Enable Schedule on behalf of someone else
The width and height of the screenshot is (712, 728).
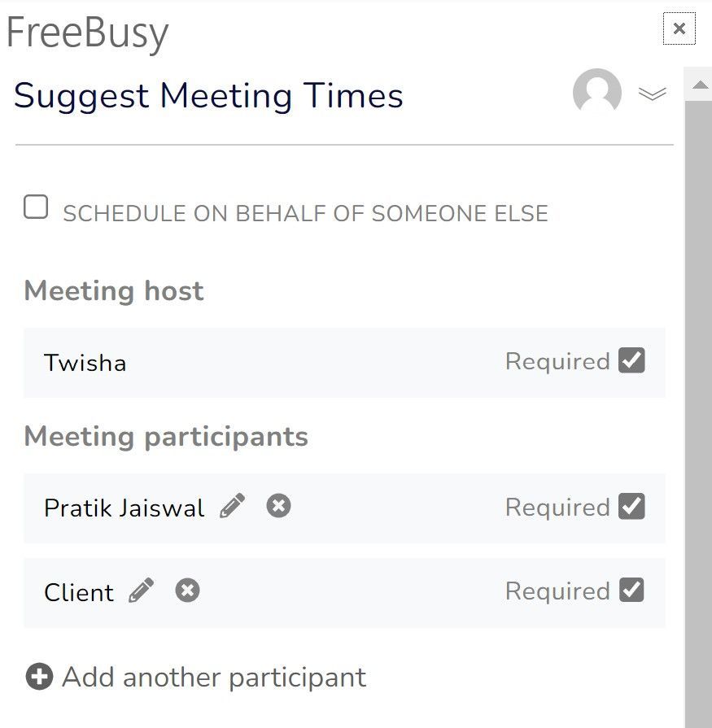click(36, 207)
